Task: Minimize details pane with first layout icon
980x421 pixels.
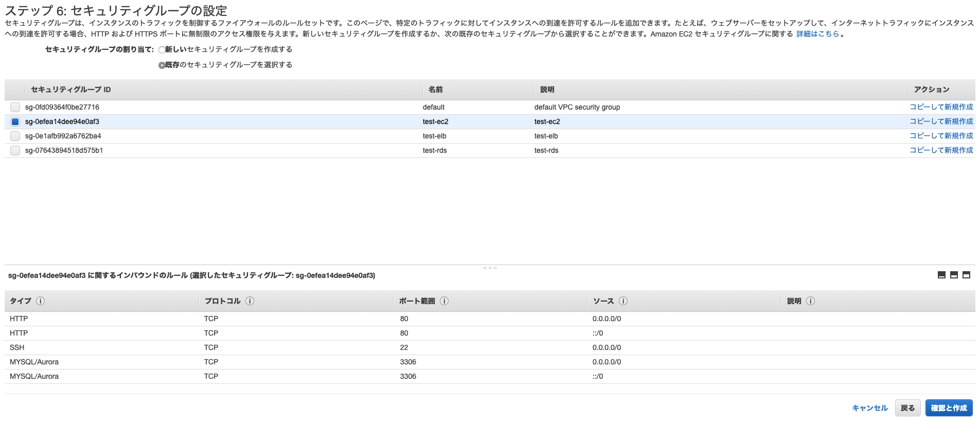Action: (x=941, y=275)
